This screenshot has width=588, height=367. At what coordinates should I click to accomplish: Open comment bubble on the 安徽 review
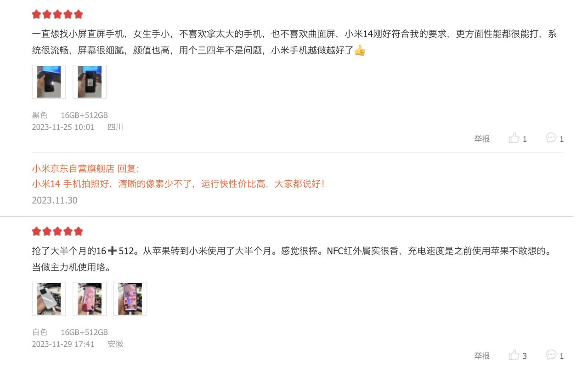click(551, 355)
